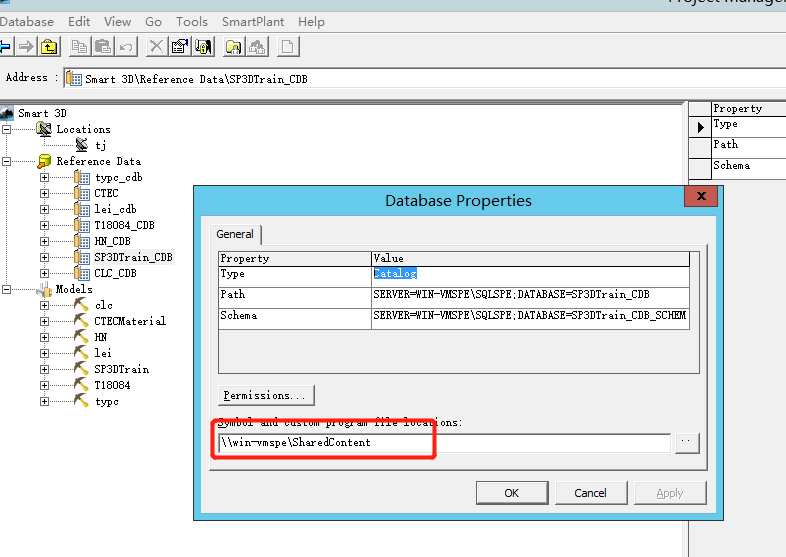Screen dimensions: 786x557
Task: Close the Database Properties dialog
Action: point(701,196)
